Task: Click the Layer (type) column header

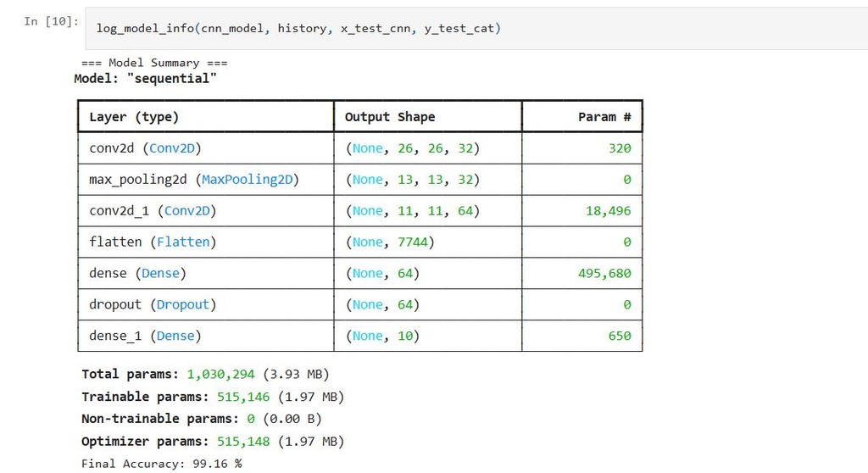Action: (x=134, y=117)
